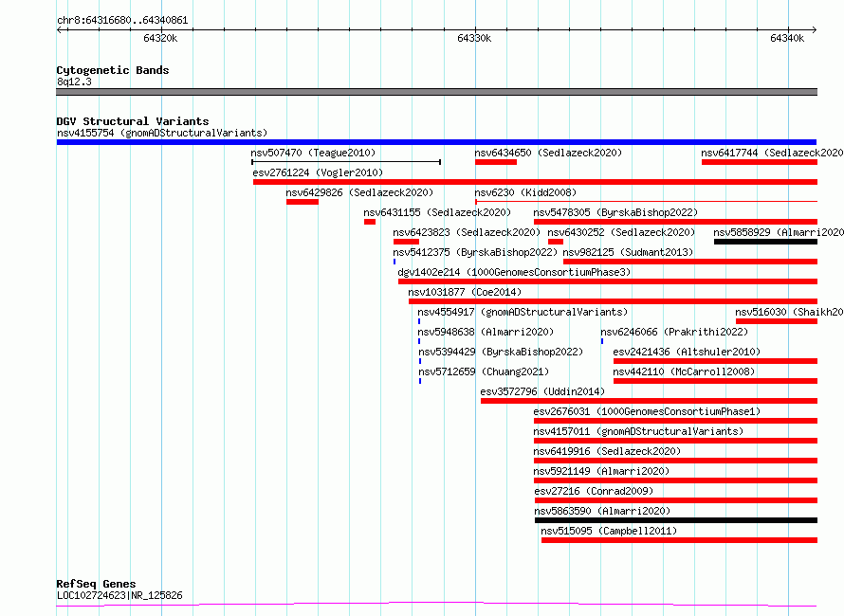Image resolution: width=844 pixels, height=616 pixels.
Task: Select nsv6246066 (Prakrithi2022) label
Action: tap(674, 332)
